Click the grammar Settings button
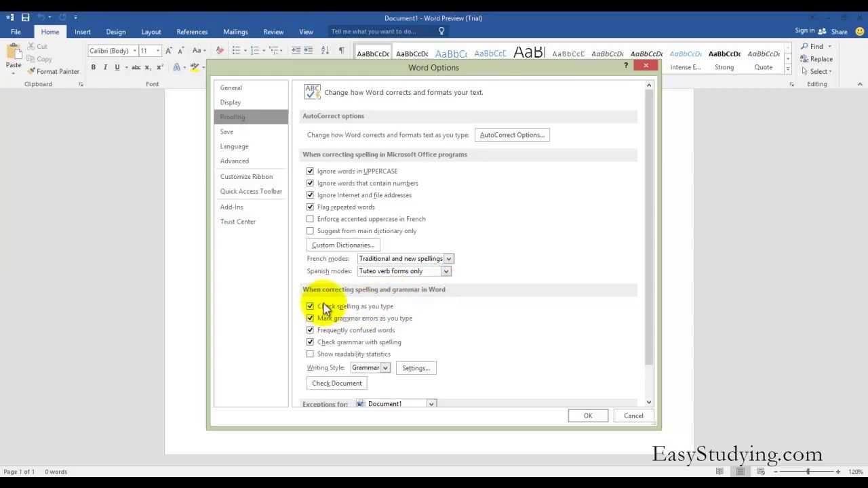 click(x=416, y=368)
